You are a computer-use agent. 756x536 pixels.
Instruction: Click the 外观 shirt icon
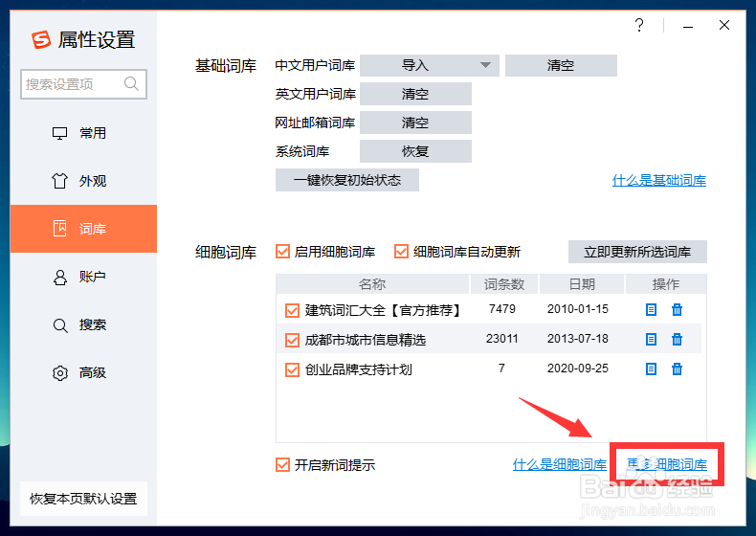pyautogui.click(x=59, y=181)
